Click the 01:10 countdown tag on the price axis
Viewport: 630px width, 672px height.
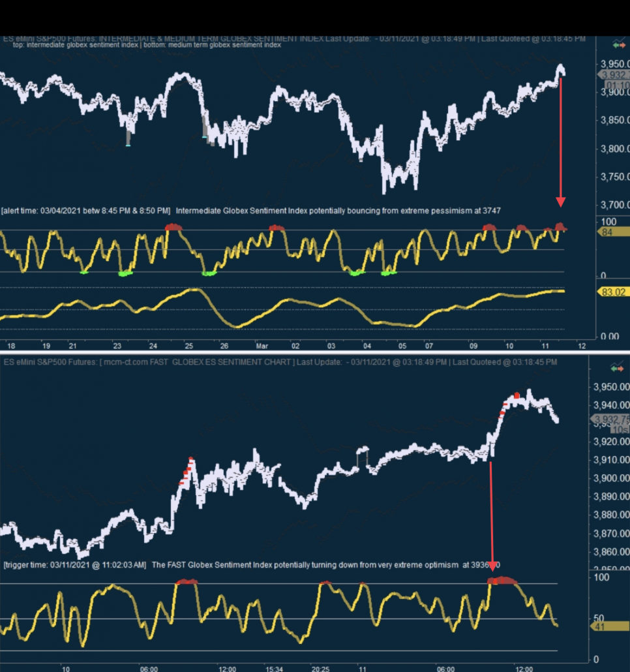(618, 85)
